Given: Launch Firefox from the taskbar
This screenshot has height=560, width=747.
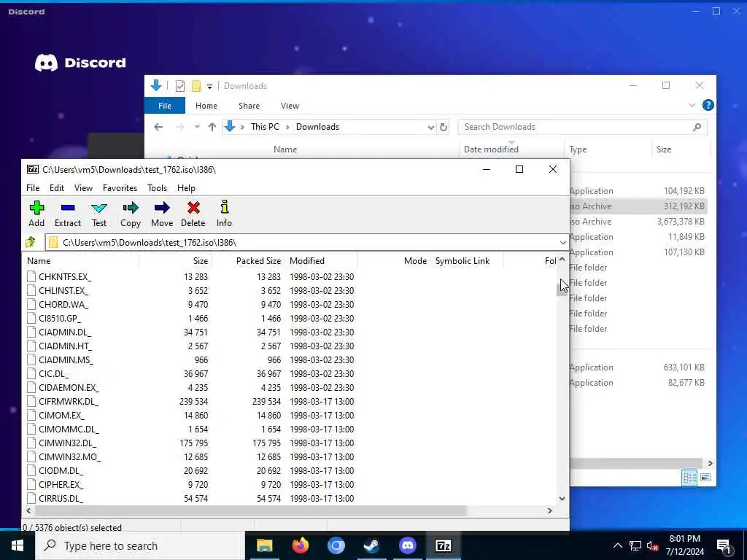Looking at the screenshot, I should [x=300, y=545].
